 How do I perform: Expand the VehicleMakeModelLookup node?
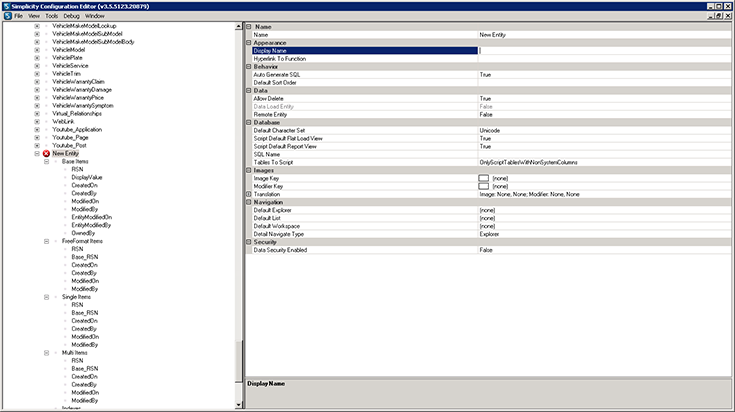click(37, 26)
